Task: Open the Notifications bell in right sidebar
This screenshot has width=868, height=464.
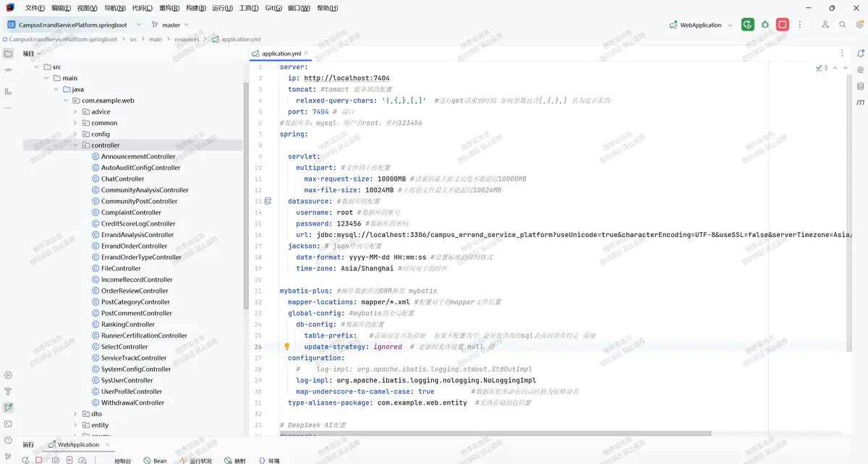Action: point(860,53)
